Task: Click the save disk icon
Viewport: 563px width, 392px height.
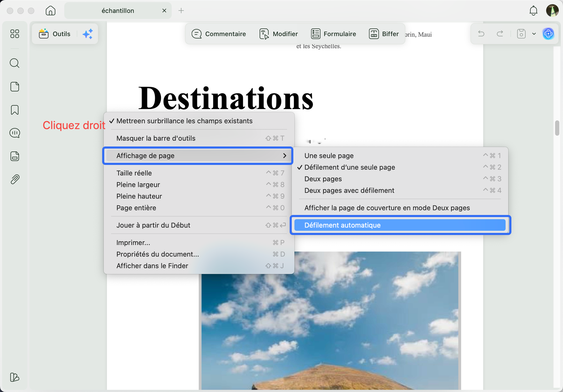Action: point(521,34)
